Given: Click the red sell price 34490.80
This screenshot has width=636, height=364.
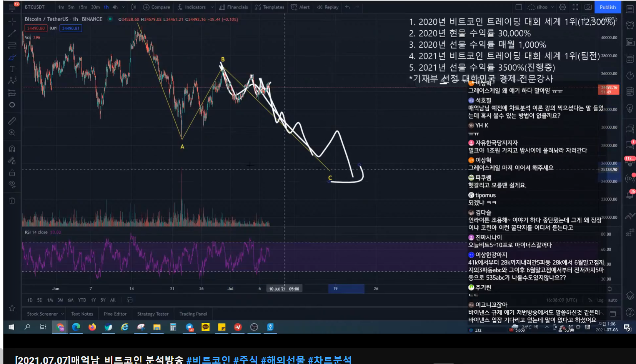Looking at the screenshot, I should [36, 28].
